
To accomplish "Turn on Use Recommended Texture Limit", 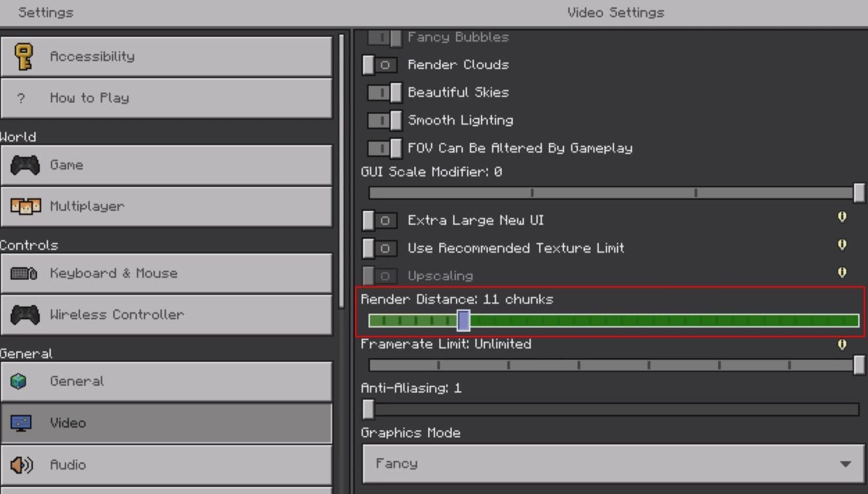I will click(x=380, y=248).
